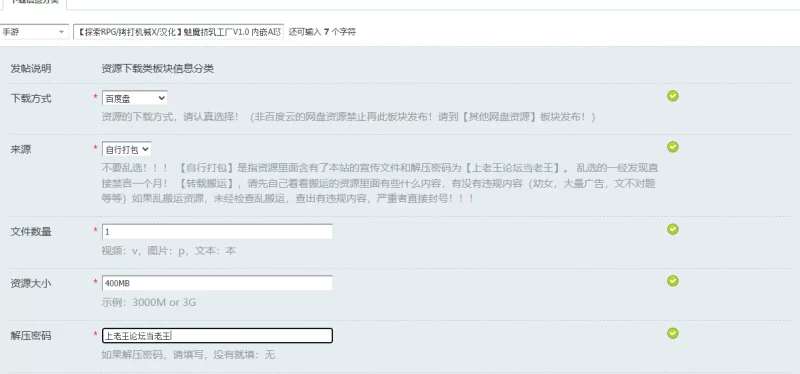Open the 手游 category dropdown
The width and height of the screenshot is (800, 374).
(34, 32)
